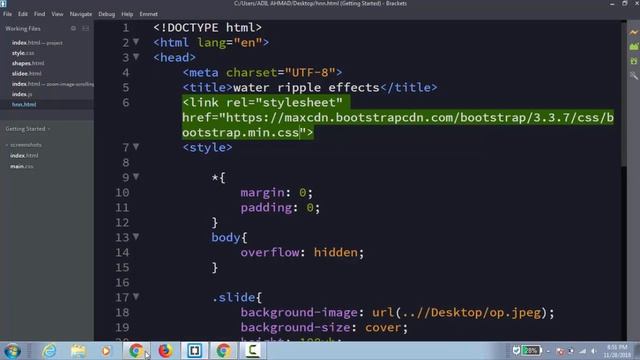Open the Find menu
Screen dimensions: 640x360
coord(40,14)
